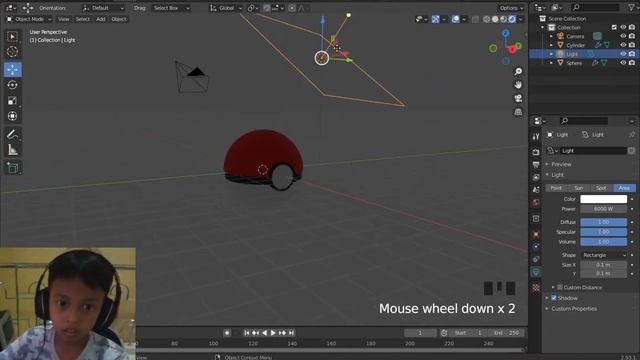Select the Select Box tool in toolbar

[13, 37]
